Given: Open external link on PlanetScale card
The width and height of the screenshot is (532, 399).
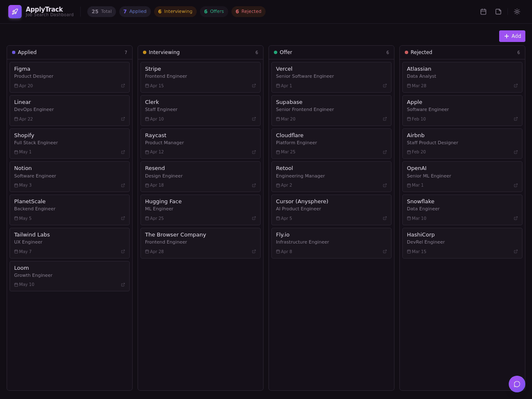Looking at the screenshot, I should [x=123, y=218].
